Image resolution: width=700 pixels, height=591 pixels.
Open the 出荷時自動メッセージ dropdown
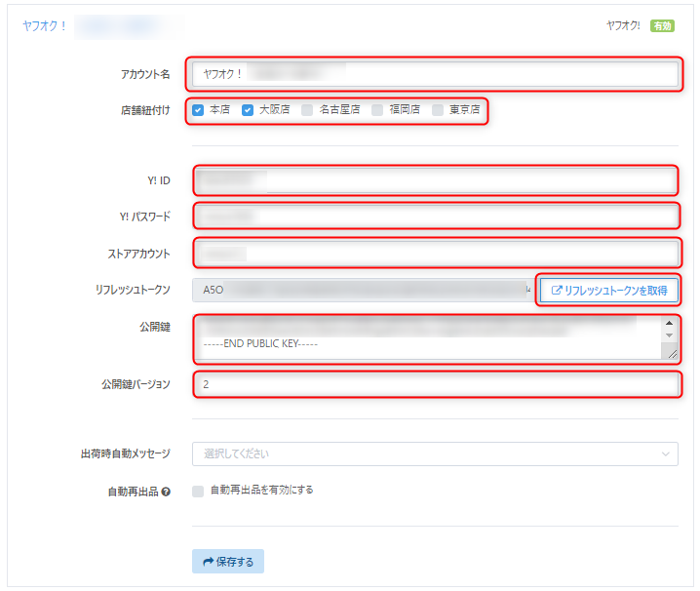click(x=435, y=453)
